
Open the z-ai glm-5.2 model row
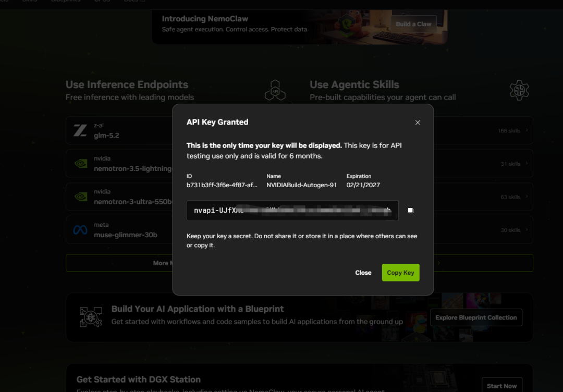[x=119, y=130]
